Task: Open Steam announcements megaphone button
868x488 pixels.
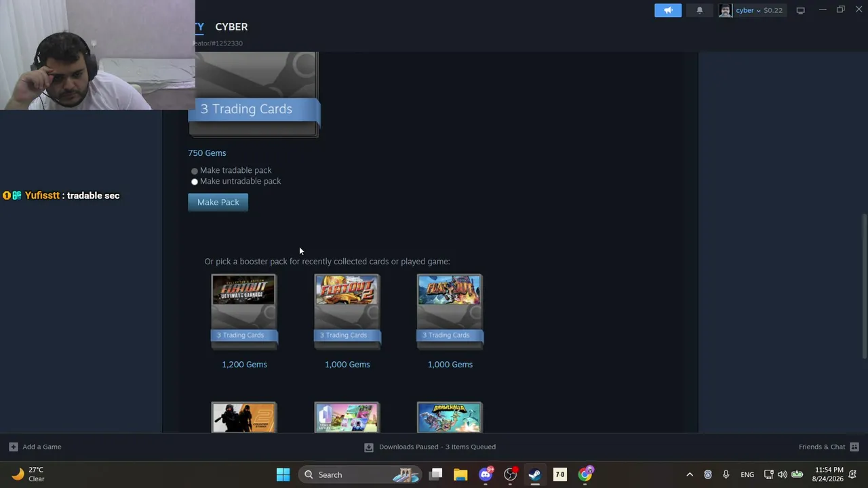Action: (x=668, y=10)
